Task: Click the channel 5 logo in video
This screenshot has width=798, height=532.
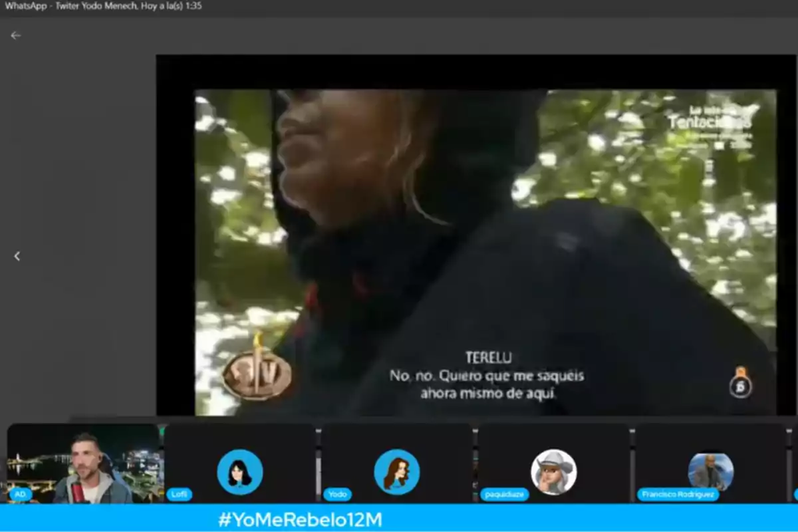Action: click(x=740, y=383)
